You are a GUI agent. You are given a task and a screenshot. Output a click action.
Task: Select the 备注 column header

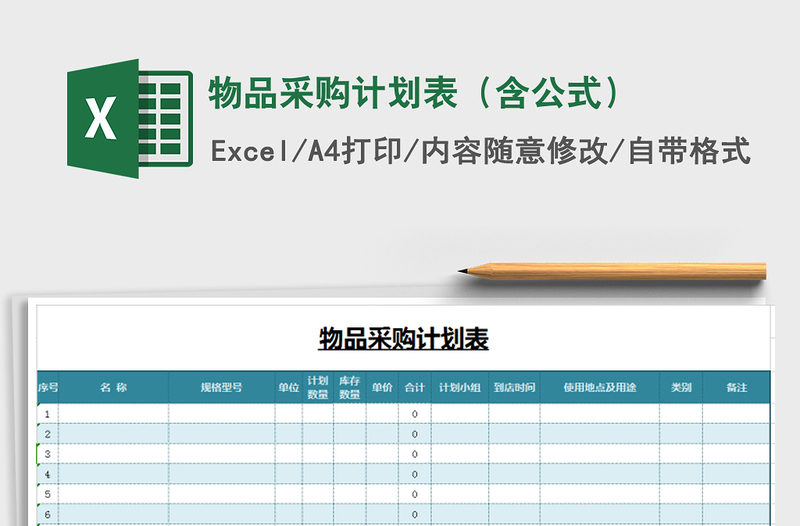click(x=737, y=387)
